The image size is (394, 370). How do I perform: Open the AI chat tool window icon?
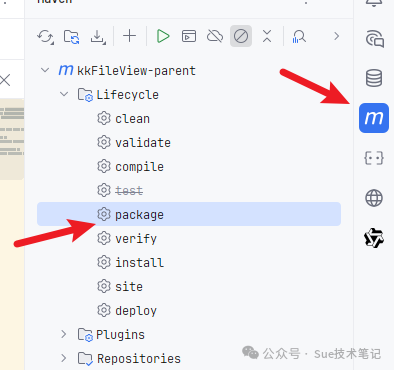point(374,39)
